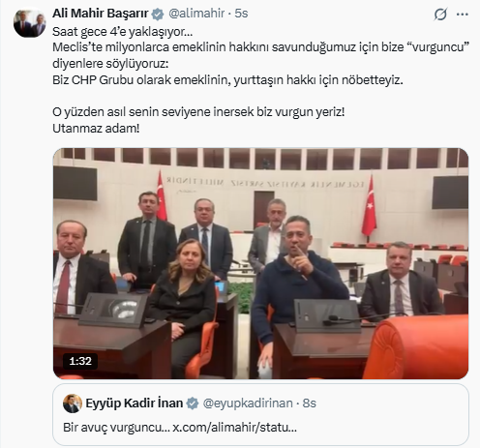
Task: Open the @eyupkadirinan handle
Action: pyautogui.click(x=248, y=403)
